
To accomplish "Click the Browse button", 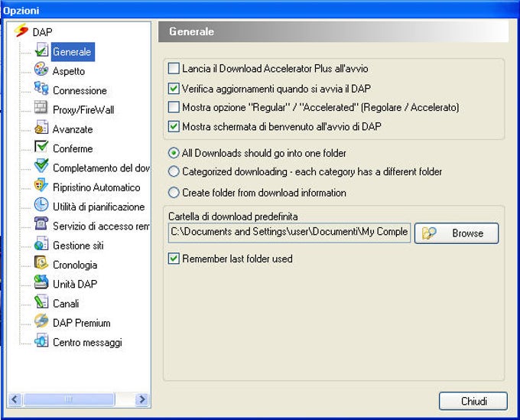I will coord(457,233).
